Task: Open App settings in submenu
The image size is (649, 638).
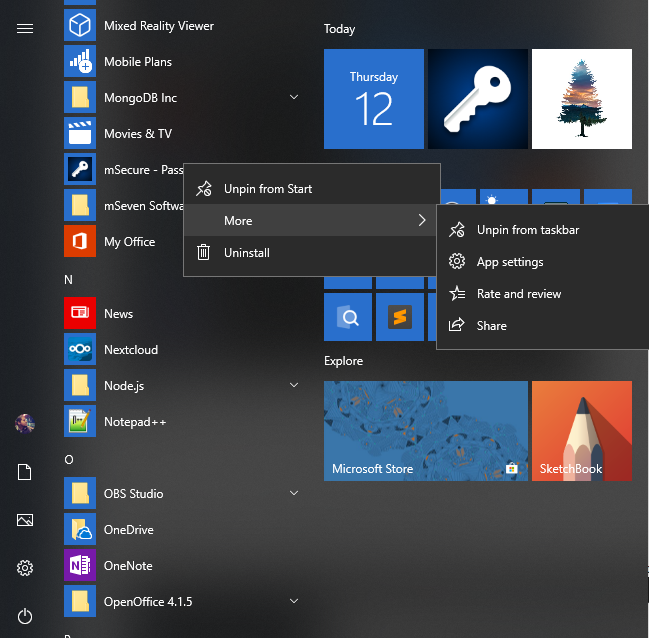Action: 543,262
